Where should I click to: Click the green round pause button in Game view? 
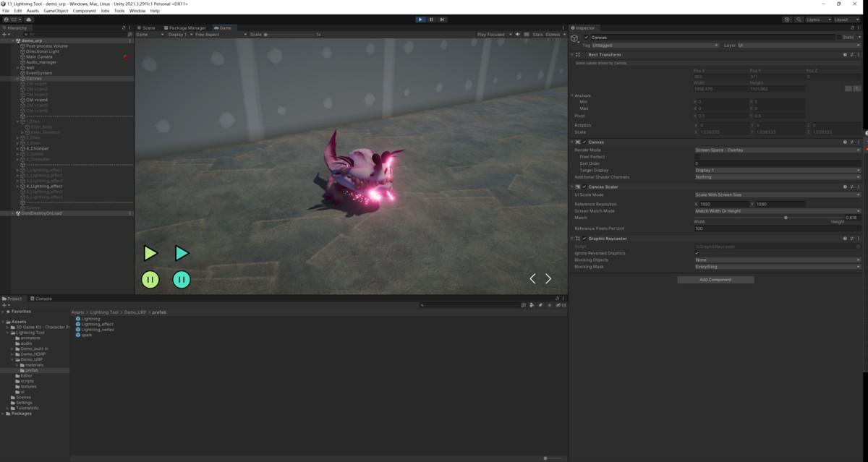150,279
